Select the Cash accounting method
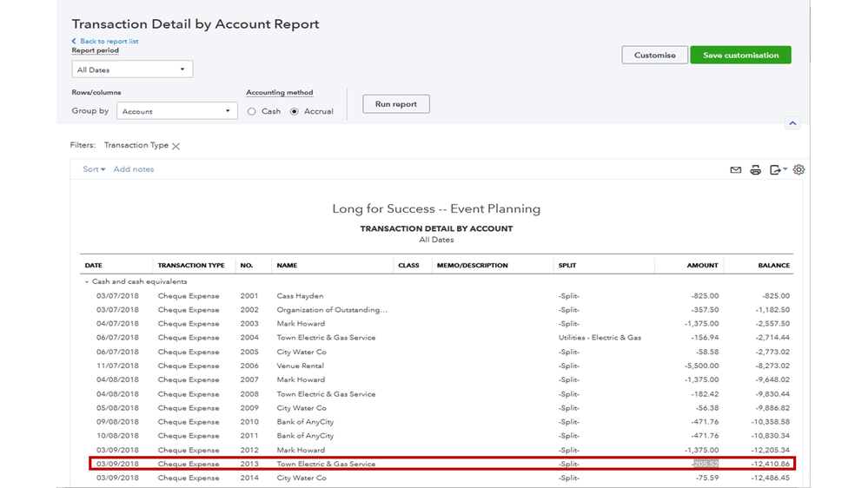The width and height of the screenshot is (868, 488). point(252,112)
